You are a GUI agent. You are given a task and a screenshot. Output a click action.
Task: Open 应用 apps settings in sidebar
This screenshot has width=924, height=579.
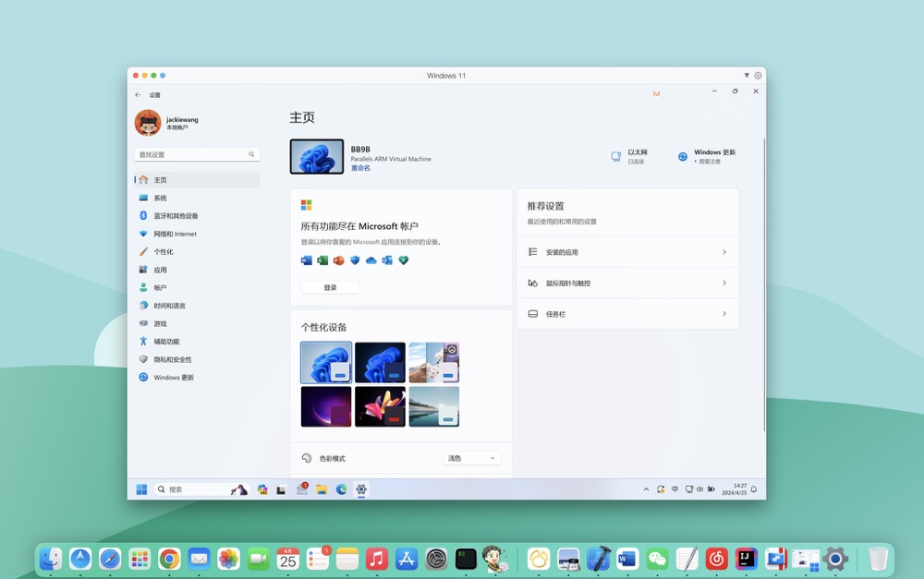[197, 270]
